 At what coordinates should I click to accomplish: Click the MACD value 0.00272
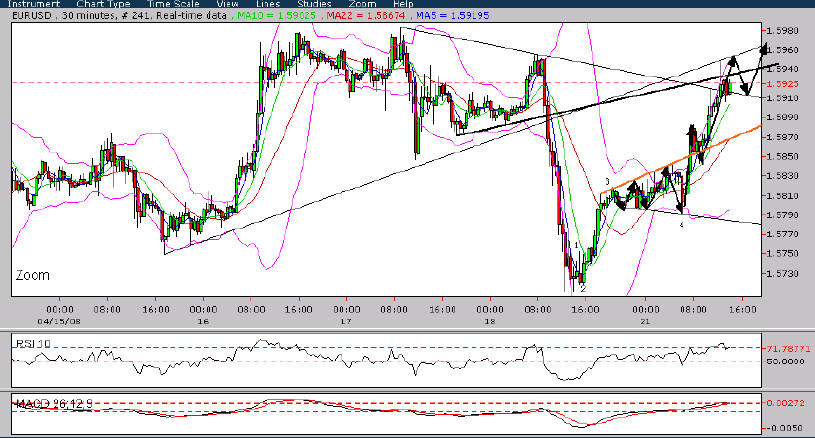click(x=786, y=403)
